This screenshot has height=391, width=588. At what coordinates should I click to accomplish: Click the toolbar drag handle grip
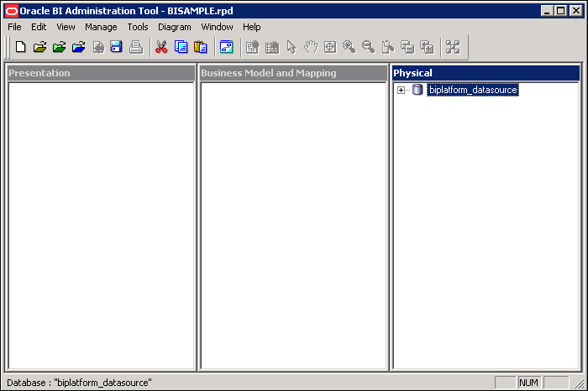[7, 47]
